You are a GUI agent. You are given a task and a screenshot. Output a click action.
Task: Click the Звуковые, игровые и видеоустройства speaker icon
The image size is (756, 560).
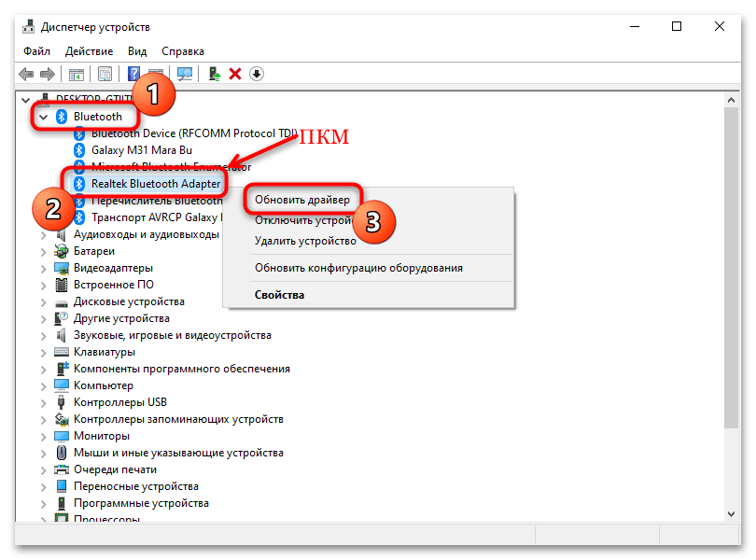(62, 335)
